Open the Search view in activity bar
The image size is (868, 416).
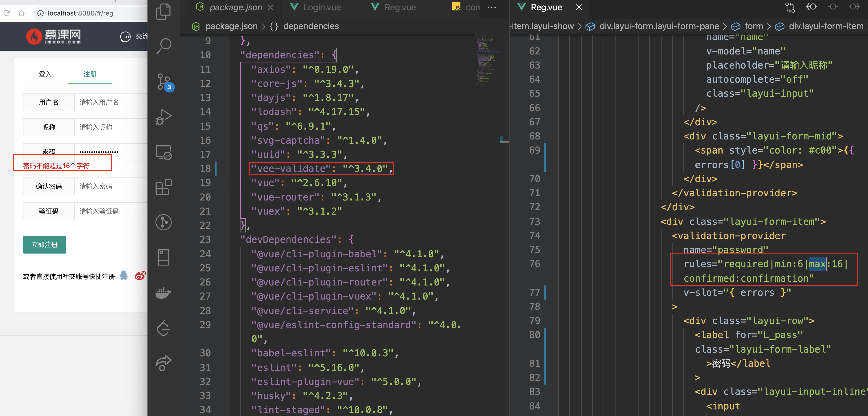click(x=164, y=46)
